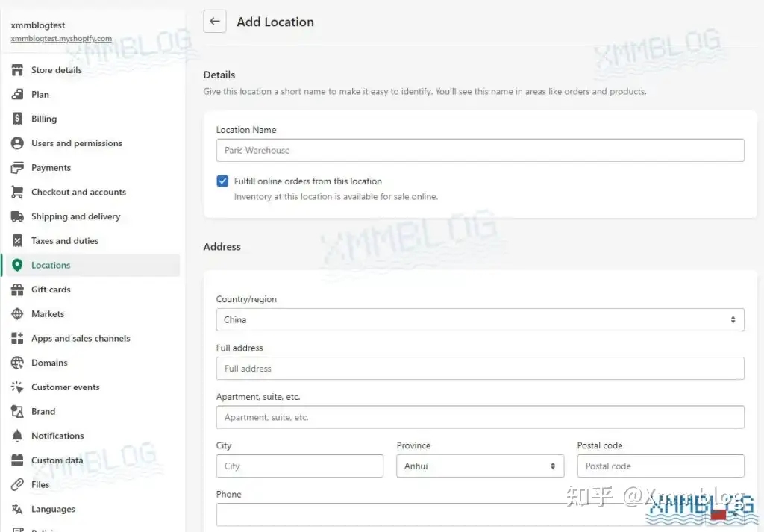Click the Notifications bell icon
The width and height of the screenshot is (764, 532).
click(x=18, y=436)
